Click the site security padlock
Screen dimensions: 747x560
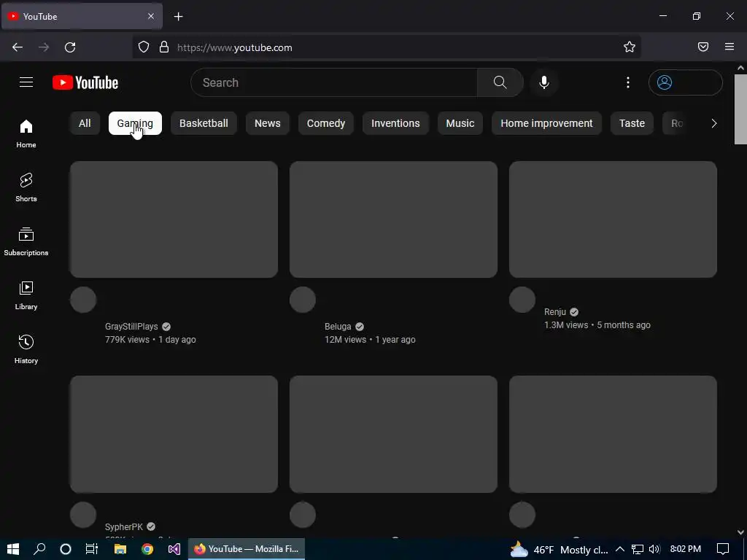(164, 47)
